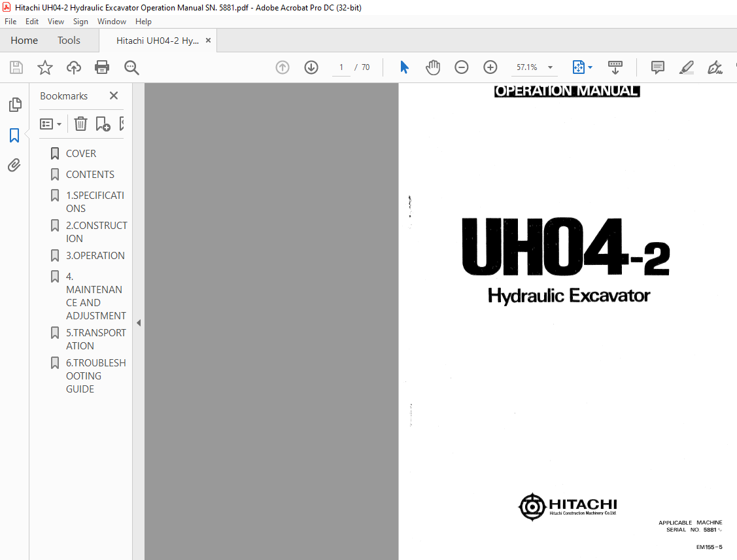Screen dimensions: 737x560
Task: Jump to CONTENTS bookmark
Action: pyautogui.click(x=90, y=175)
